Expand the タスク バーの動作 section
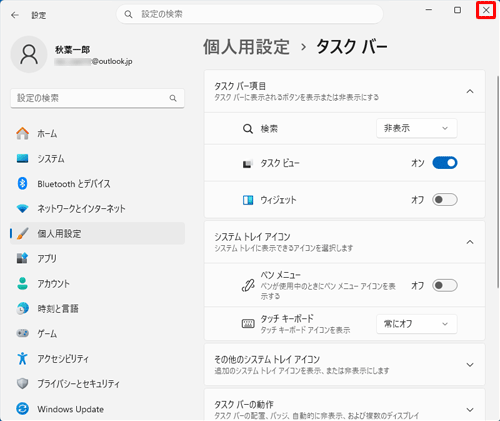This screenshot has height=421, width=500. click(470, 410)
